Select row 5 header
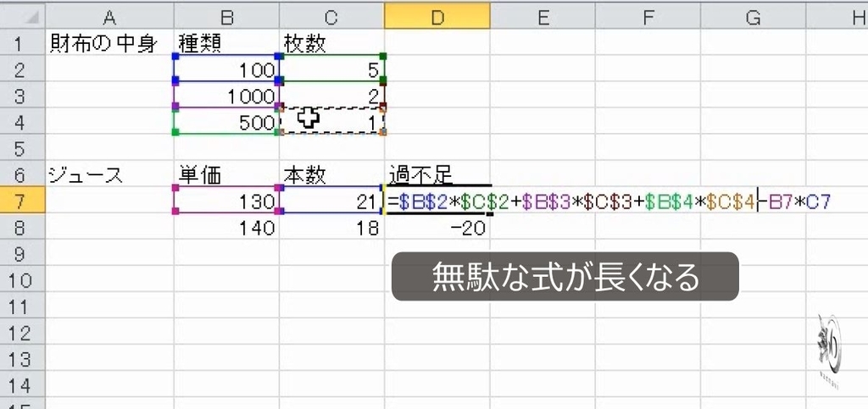The height and width of the screenshot is (409, 868). coord(22,149)
